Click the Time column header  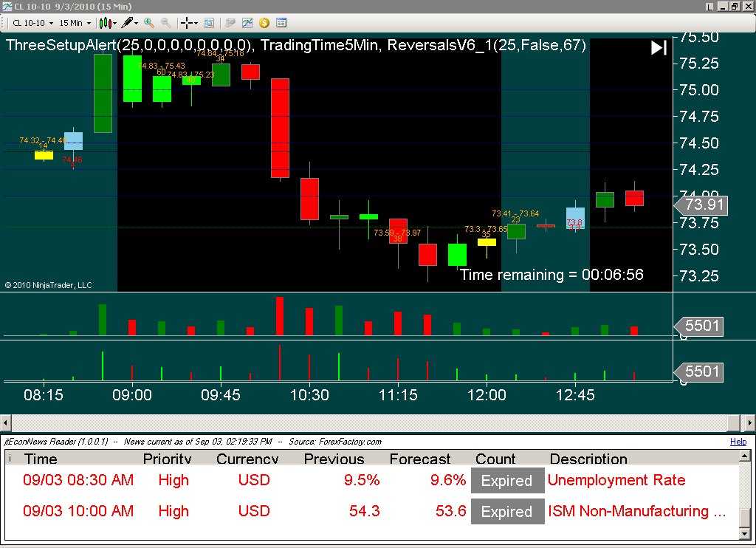click(41, 459)
